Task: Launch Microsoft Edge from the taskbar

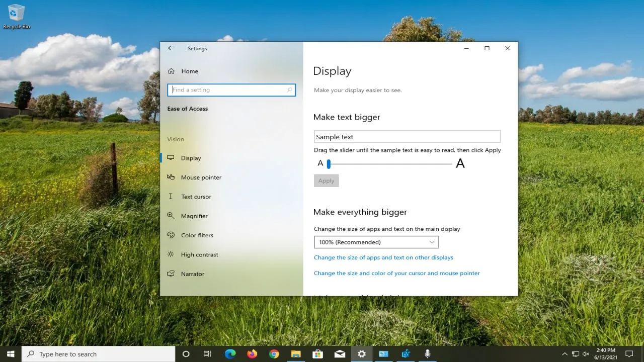Action: 230,354
